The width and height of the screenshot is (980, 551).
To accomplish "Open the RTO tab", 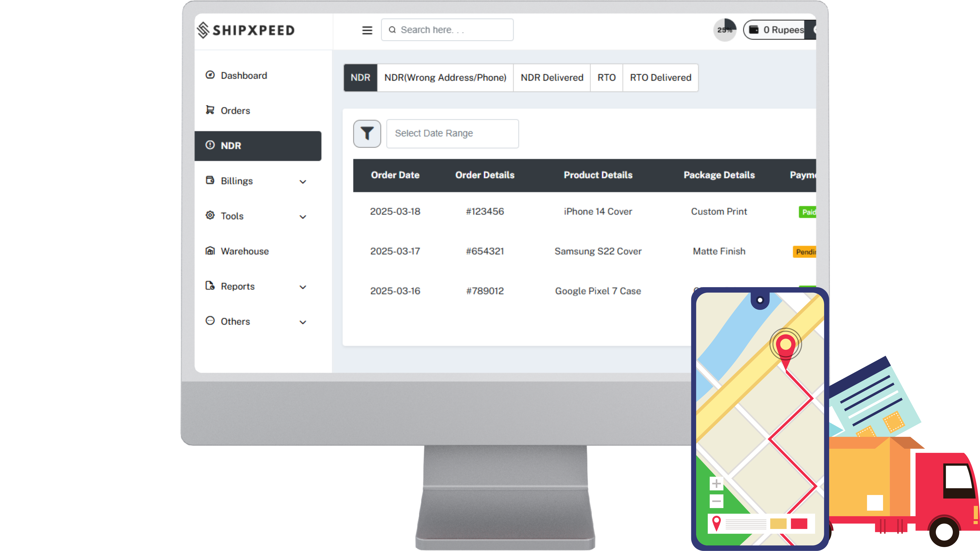I will pyautogui.click(x=606, y=78).
